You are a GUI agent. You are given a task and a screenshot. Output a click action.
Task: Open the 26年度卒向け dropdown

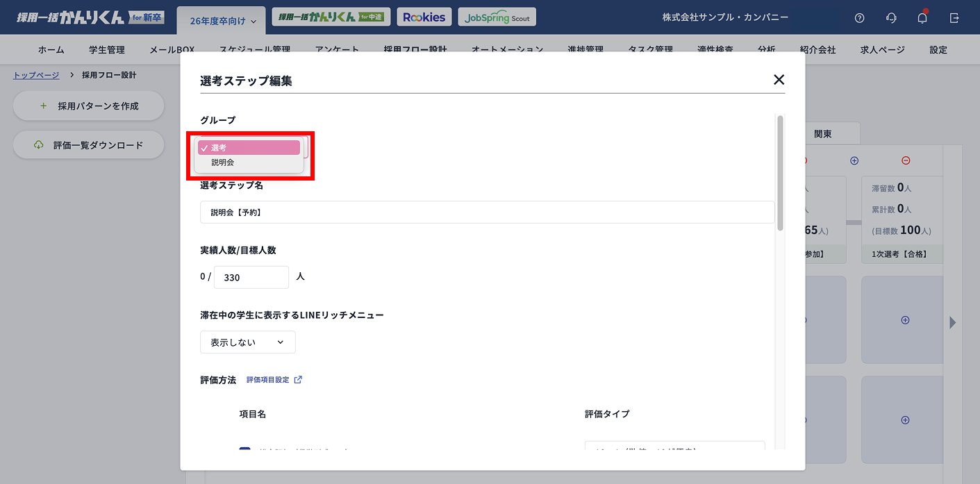point(221,20)
